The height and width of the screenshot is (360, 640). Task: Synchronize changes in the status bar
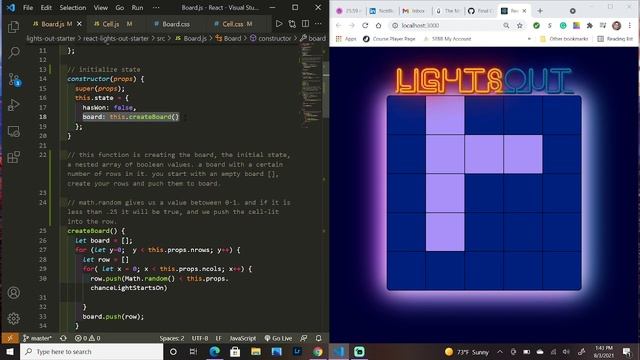click(x=63, y=338)
